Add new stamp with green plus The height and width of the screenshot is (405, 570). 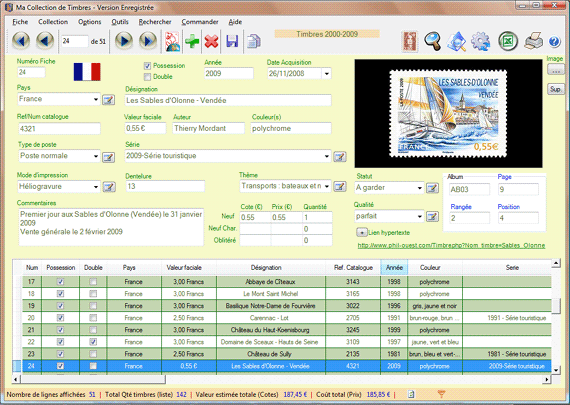click(x=192, y=41)
